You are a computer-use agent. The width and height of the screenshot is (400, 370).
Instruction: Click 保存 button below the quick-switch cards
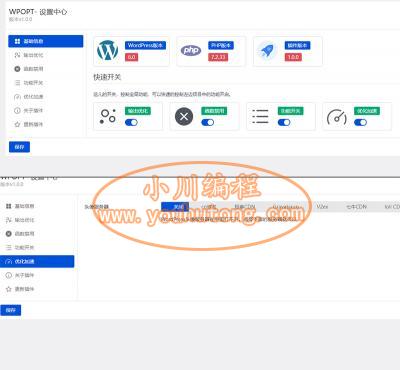click(19, 147)
